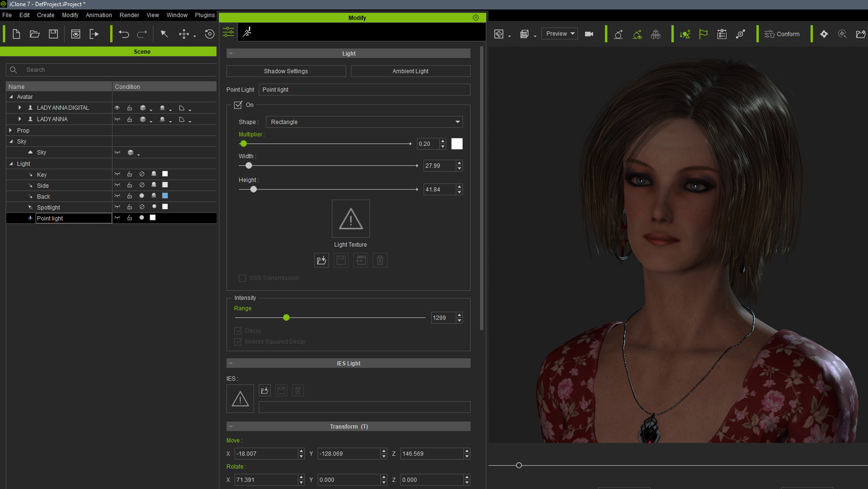Toggle the point light On checkbox
868x489 pixels.
238,105
